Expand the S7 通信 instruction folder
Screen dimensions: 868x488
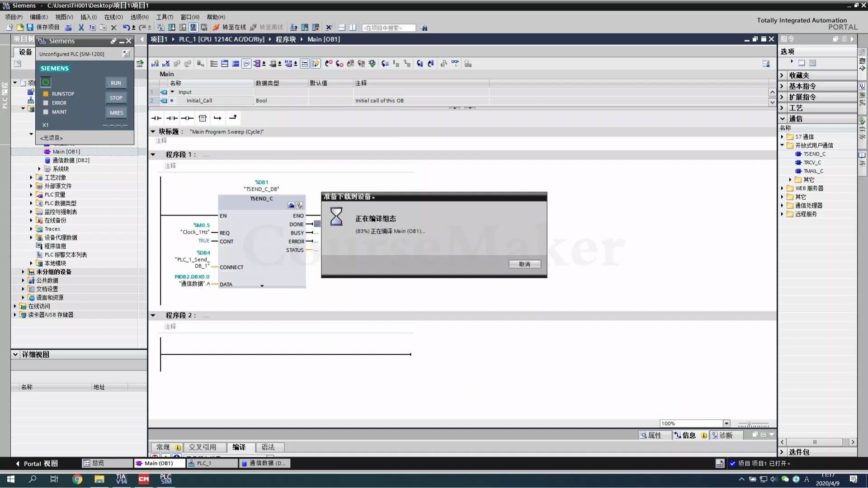tap(782, 137)
